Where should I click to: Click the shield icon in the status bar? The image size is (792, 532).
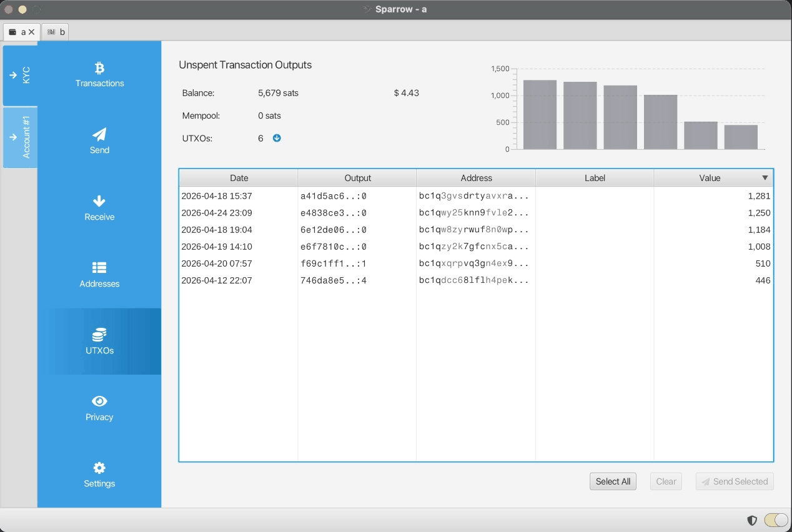752,520
